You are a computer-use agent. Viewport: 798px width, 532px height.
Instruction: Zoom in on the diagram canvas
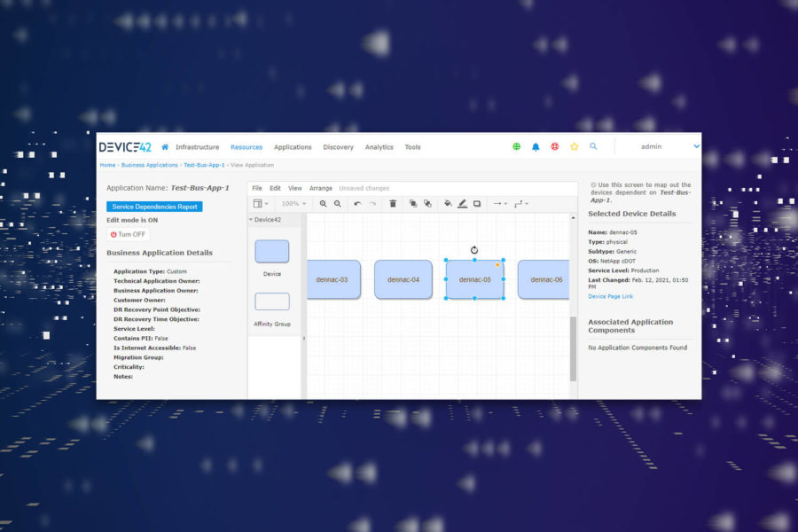coord(323,204)
